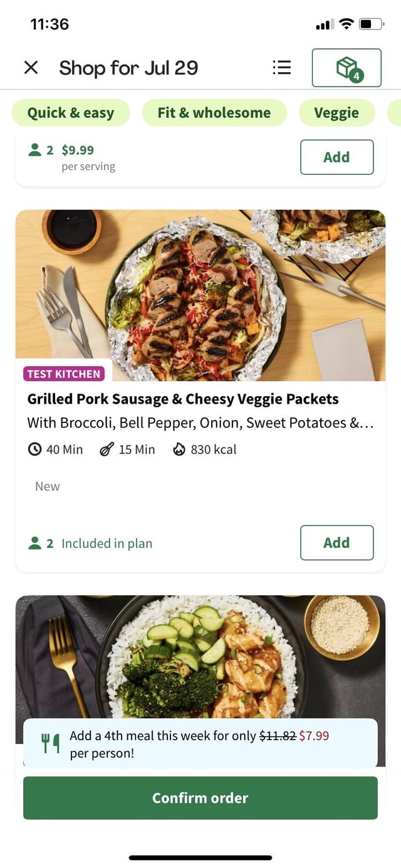Open the chicken rice bowl meal photo
This screenshot has height=868, width=401.
point(200,658)
